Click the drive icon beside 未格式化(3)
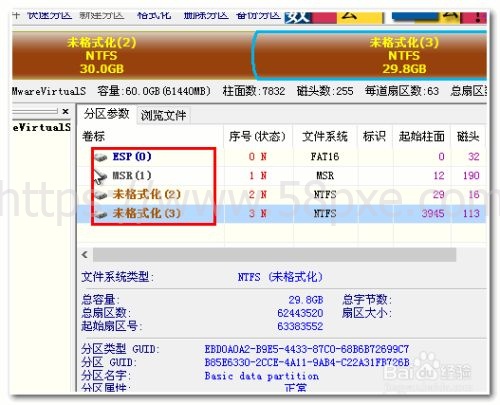The height and width of the screenshot is (405, 500). pos(100,214)
